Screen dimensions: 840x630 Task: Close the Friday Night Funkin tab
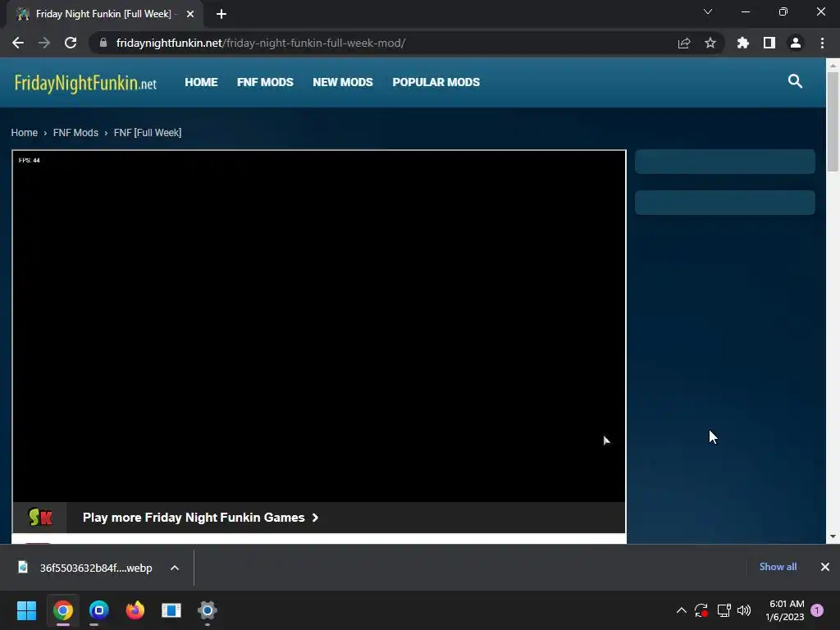(190, 14)
